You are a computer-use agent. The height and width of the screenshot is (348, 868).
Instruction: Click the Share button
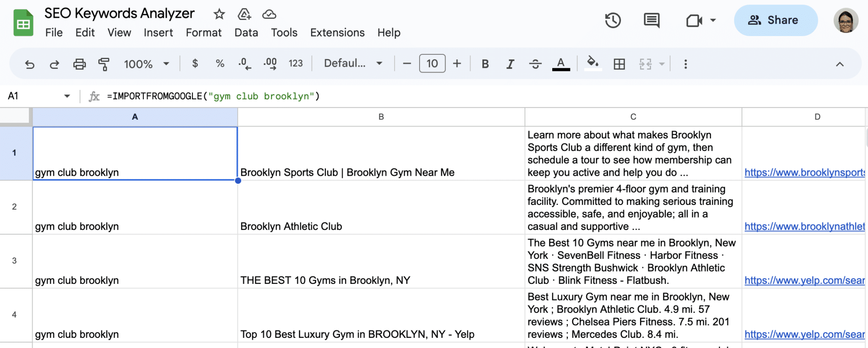click(x=776, y=20)
